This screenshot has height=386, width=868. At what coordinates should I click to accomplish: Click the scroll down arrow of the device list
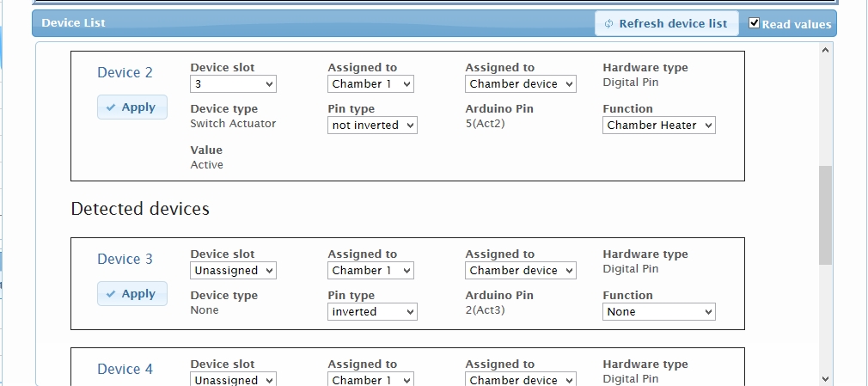pos(825,379)
